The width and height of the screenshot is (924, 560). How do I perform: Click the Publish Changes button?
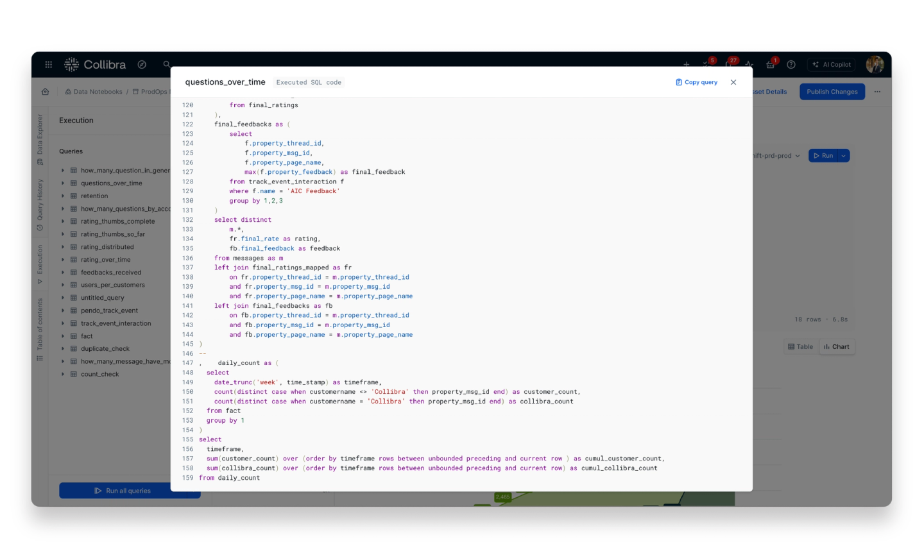click(x=832, y=92)
